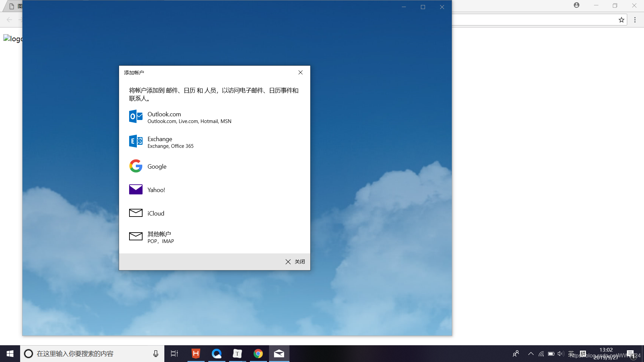Close the 添加帐户 dialog with the X

pyautogui.click(x=301, y=72)
